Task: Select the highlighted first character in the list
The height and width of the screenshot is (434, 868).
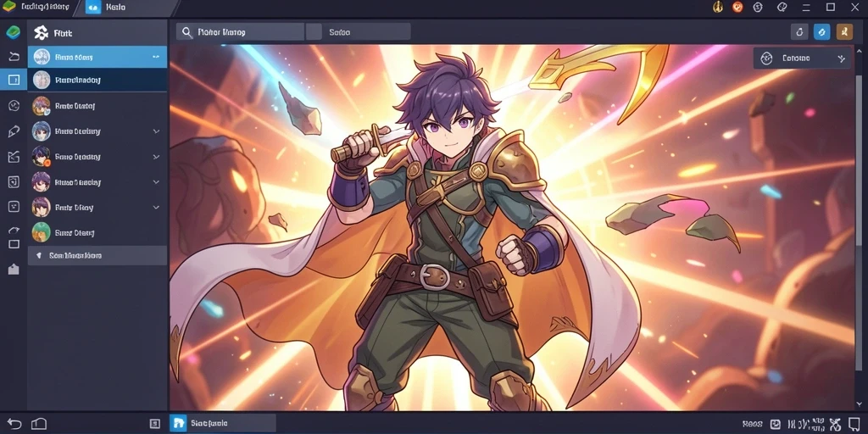Action: pos(97,57)
